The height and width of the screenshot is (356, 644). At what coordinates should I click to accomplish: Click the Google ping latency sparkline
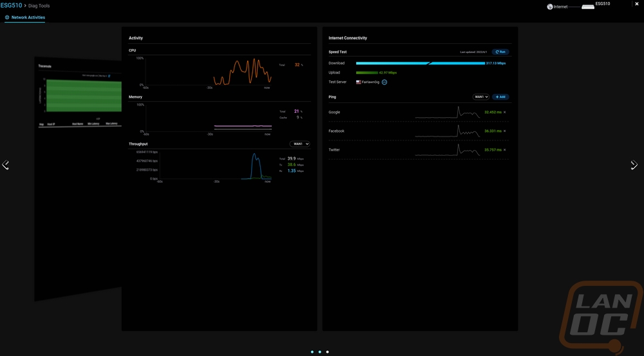coord(448,112)
